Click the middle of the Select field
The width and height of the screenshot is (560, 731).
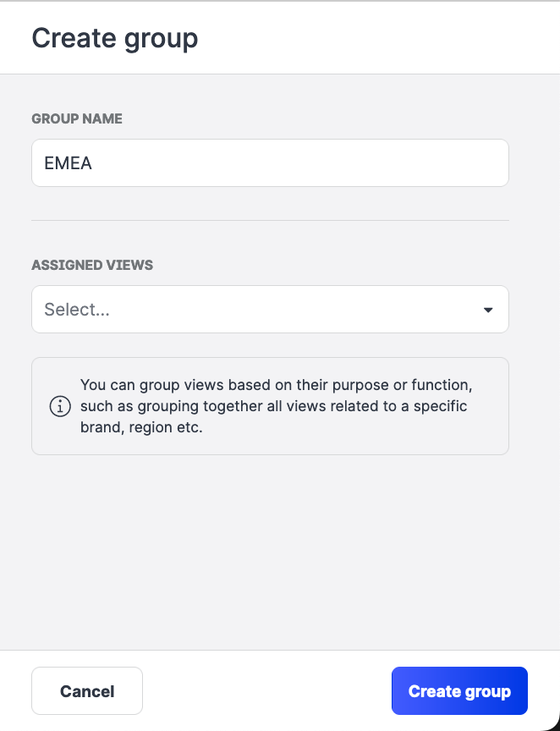[270, 310]
